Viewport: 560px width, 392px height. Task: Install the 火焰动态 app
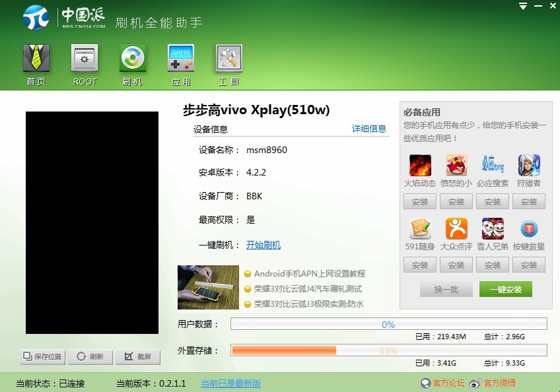point(420,201)
